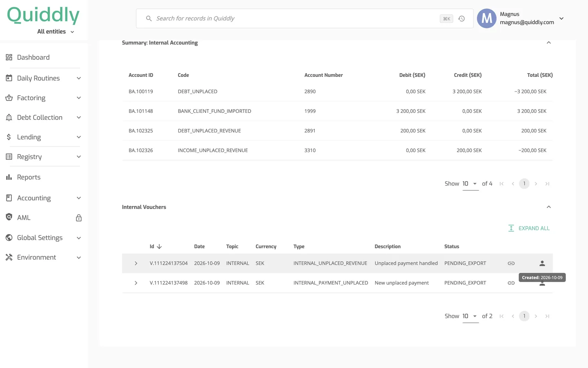Click person icon for voucher V.111224137504
Viewport: 588px width, 368px height.
(542, 263)
